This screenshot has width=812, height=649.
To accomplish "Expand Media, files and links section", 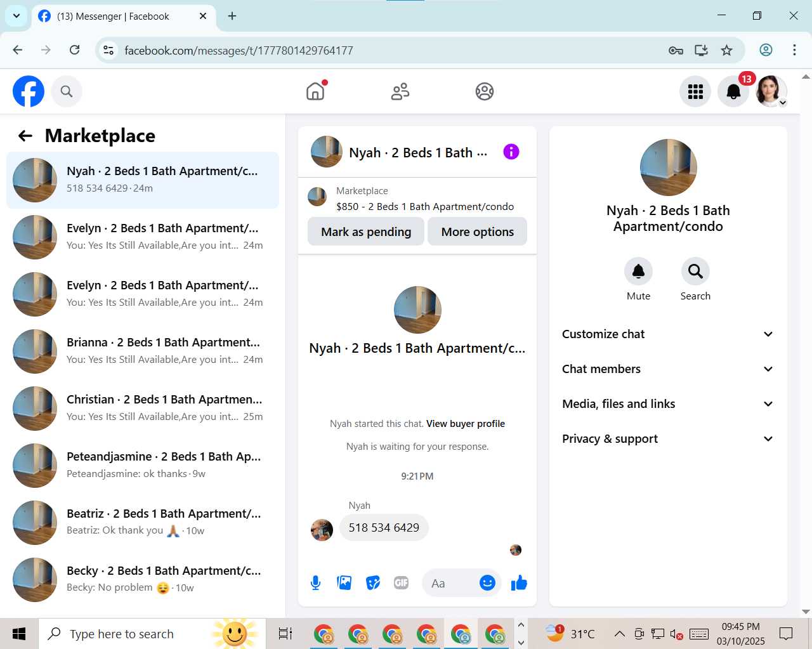I will pos(668,403).
